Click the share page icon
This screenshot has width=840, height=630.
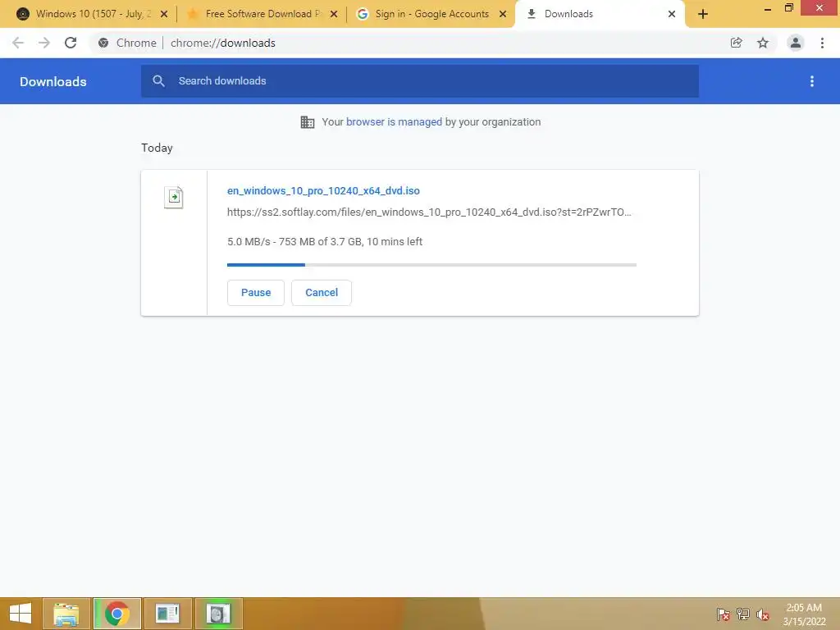pos(736,43)
